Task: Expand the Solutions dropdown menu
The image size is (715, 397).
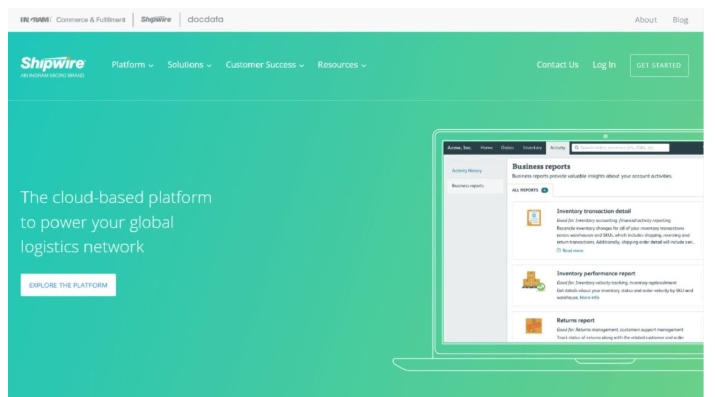Action: [x=189, y=65]
